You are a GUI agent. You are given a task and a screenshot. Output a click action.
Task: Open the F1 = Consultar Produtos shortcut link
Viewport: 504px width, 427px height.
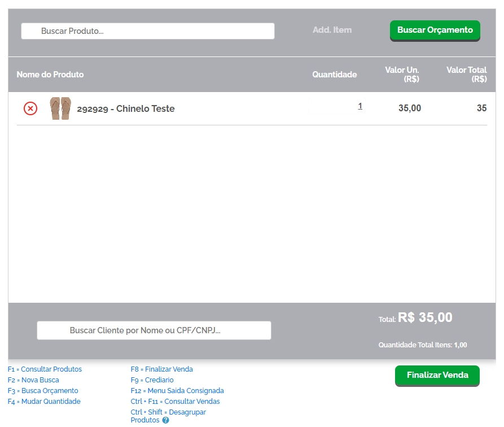tap(45, 369)
